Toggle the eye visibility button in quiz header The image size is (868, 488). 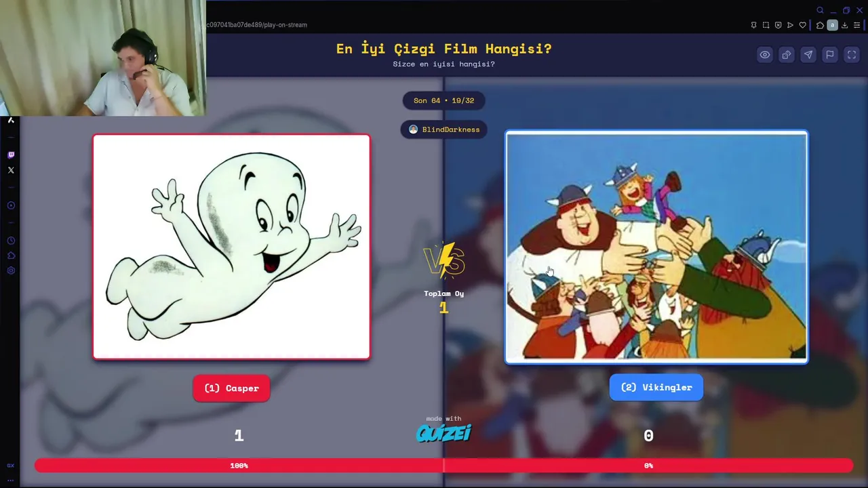click(765, 55)
